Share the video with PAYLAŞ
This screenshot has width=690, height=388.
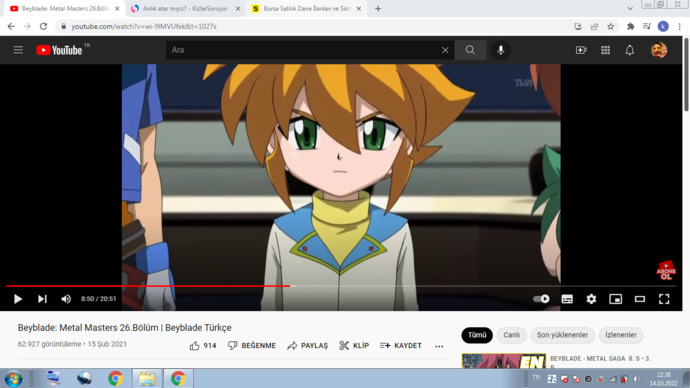click(x=308, y=346)
